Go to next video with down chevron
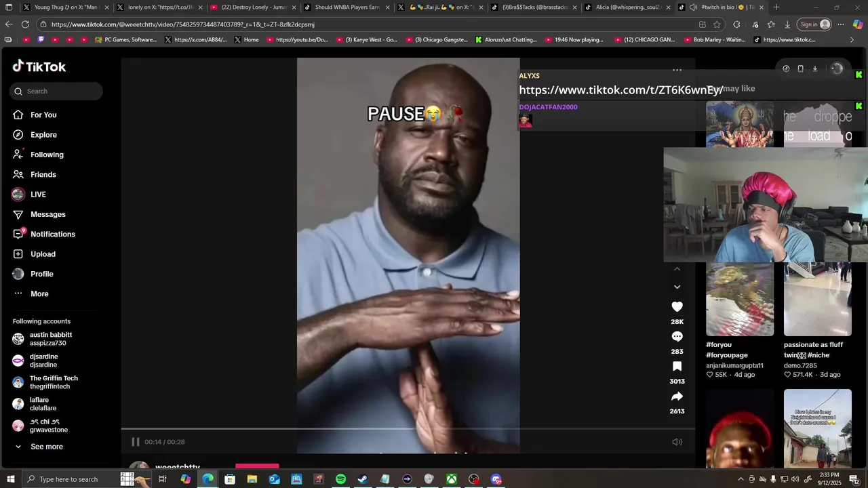868x488 pixels. point(677,287)
